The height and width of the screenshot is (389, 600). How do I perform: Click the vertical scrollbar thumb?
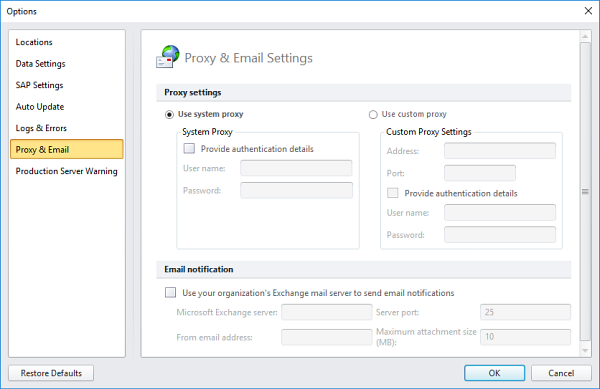click(x=585, y=191)
